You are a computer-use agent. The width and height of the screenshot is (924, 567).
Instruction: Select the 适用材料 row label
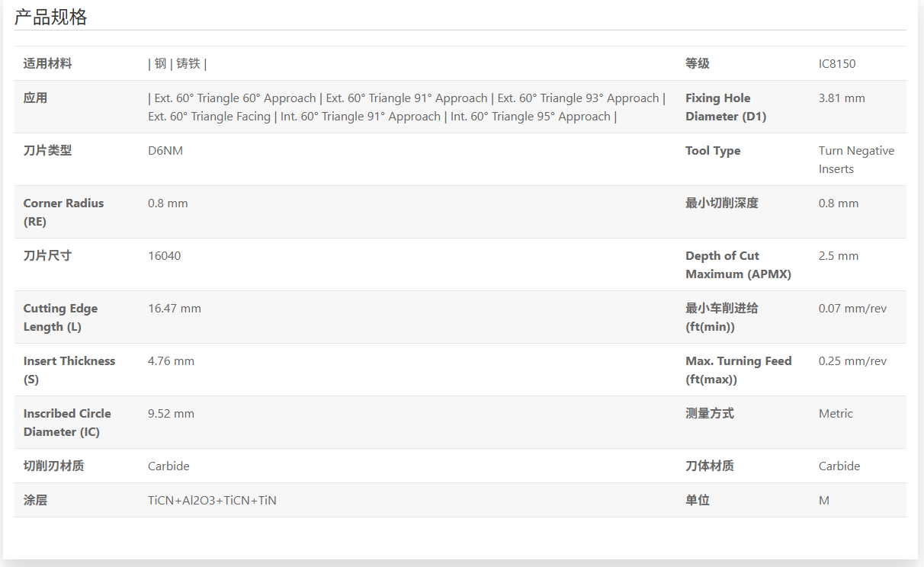tap(47, 64)
